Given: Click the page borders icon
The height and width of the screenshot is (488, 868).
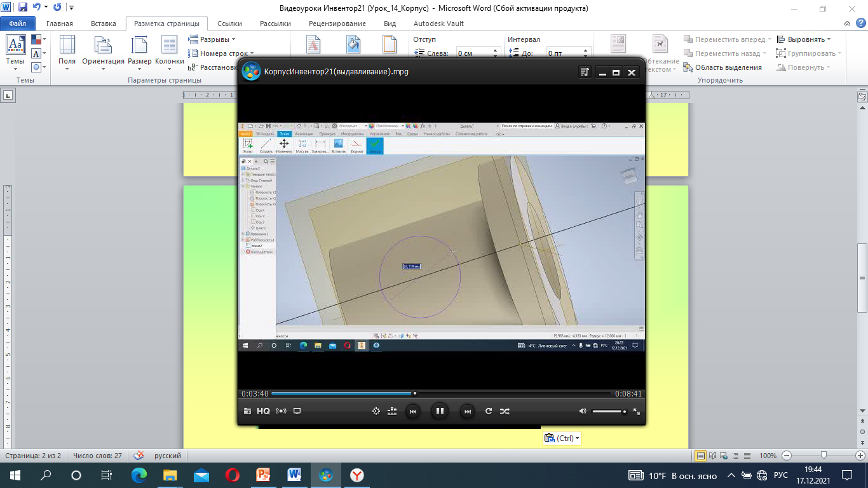Looking at the screenshot, I should [390, 44].
